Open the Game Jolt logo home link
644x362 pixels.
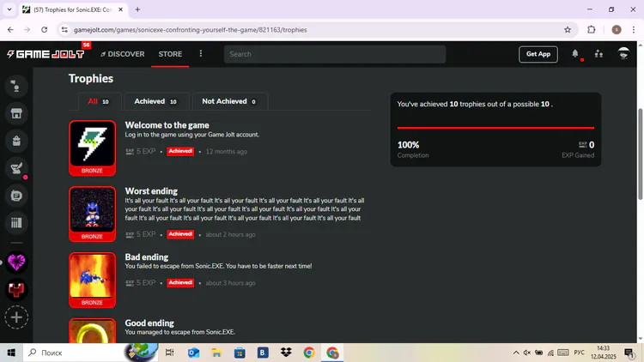coord(46,54)
